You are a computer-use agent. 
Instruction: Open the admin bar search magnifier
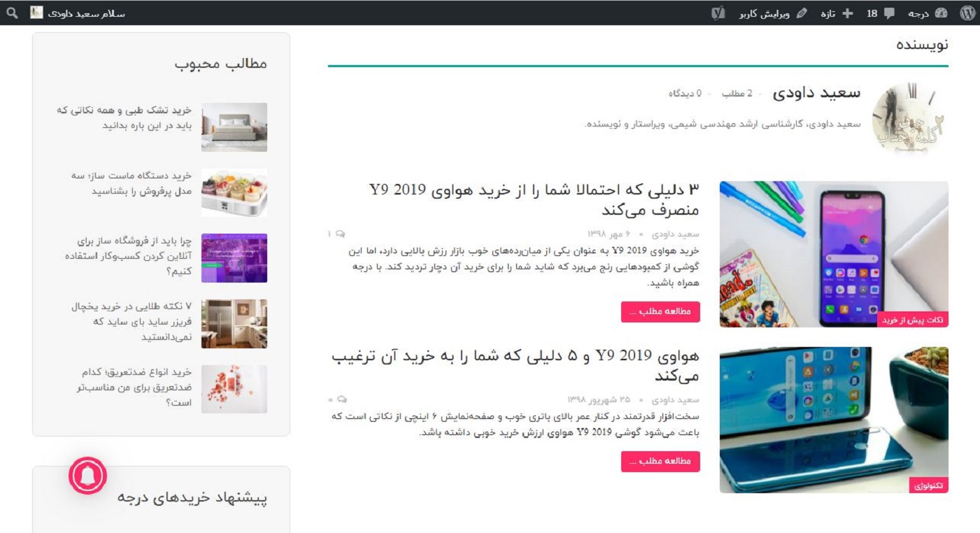coord(13,13)
